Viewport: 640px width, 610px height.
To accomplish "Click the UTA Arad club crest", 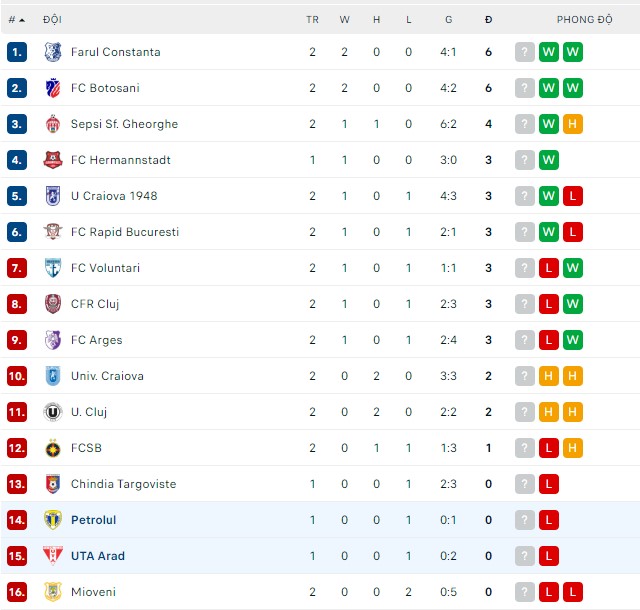I will (x=53, y=556).
